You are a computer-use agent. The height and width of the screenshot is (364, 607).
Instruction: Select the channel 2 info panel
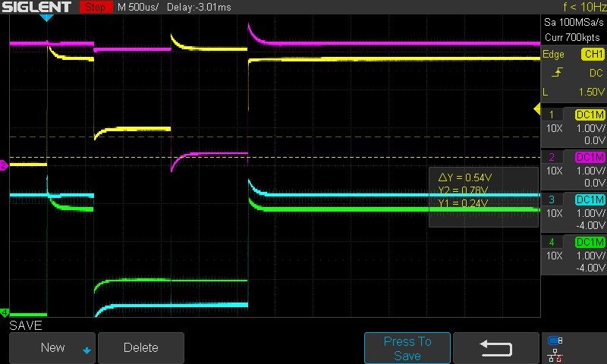coord(574,170)
